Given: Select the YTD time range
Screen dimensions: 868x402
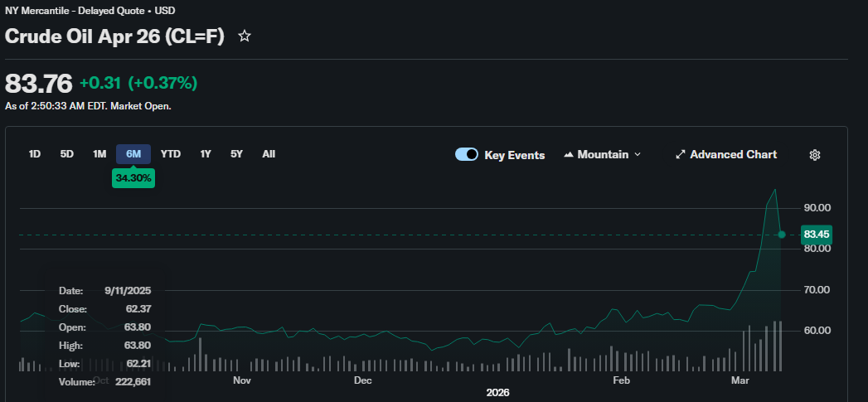Looking at the screenshot, I should [171, 154].
